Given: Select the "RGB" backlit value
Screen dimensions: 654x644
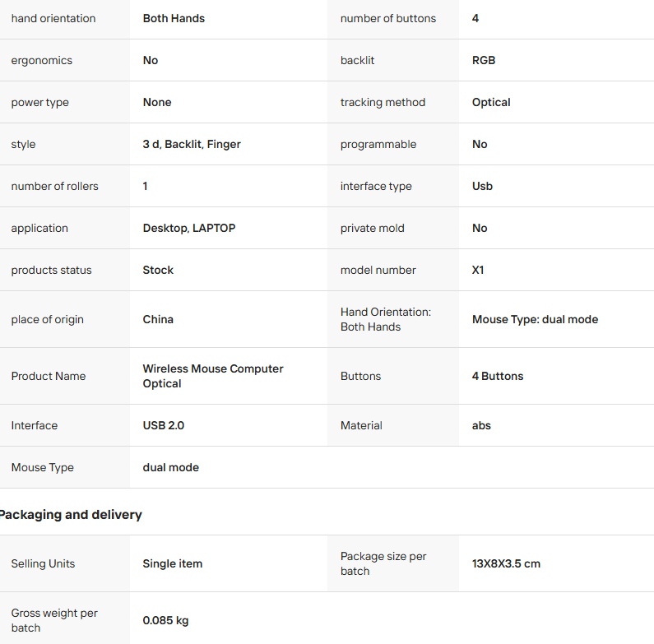Looking at the screenshot, I should (484, 60).
